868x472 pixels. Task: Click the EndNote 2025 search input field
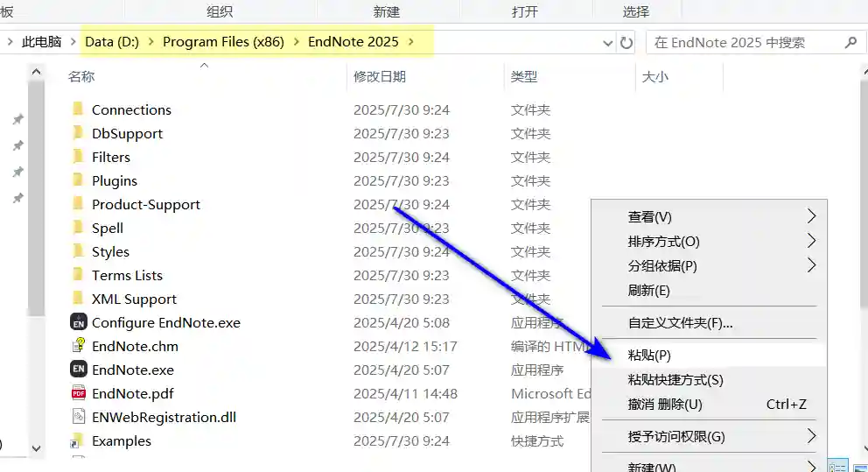(744, 42)
